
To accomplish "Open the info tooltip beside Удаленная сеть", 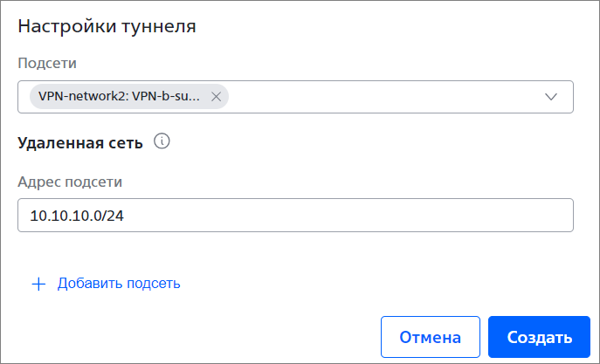I will click(162, 141).
